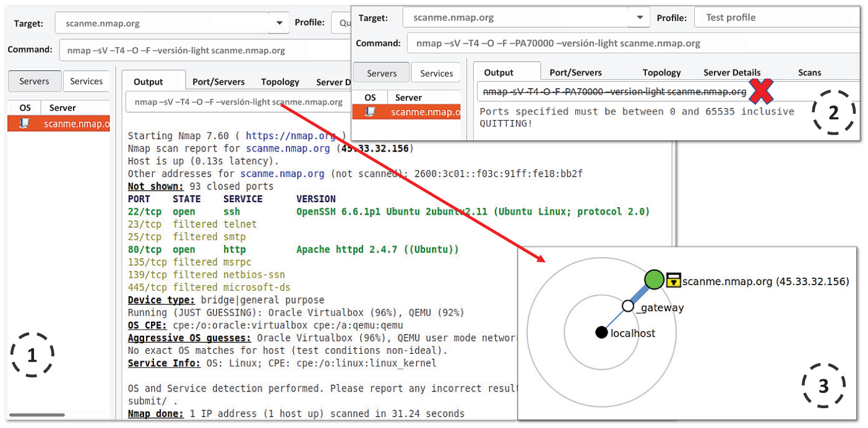Viewport: 868px width, 428px height.
Task: Sort by OS column in scan report window
Action: click(25, 108)
